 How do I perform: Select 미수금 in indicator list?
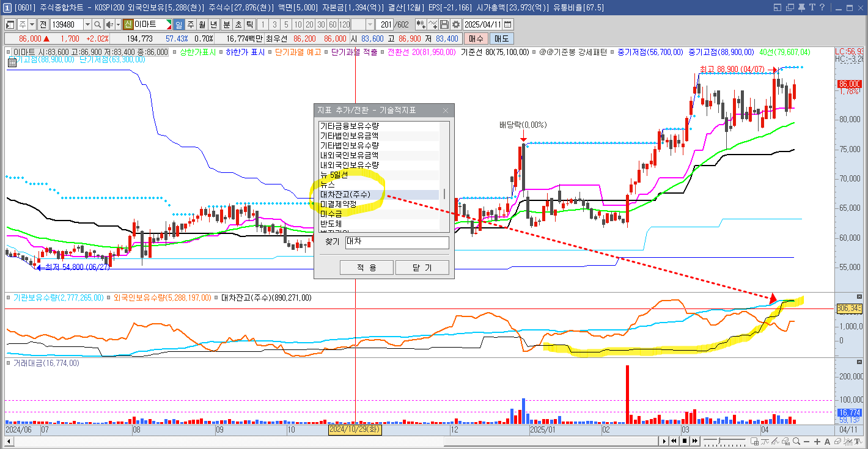(x=379, y=214)
